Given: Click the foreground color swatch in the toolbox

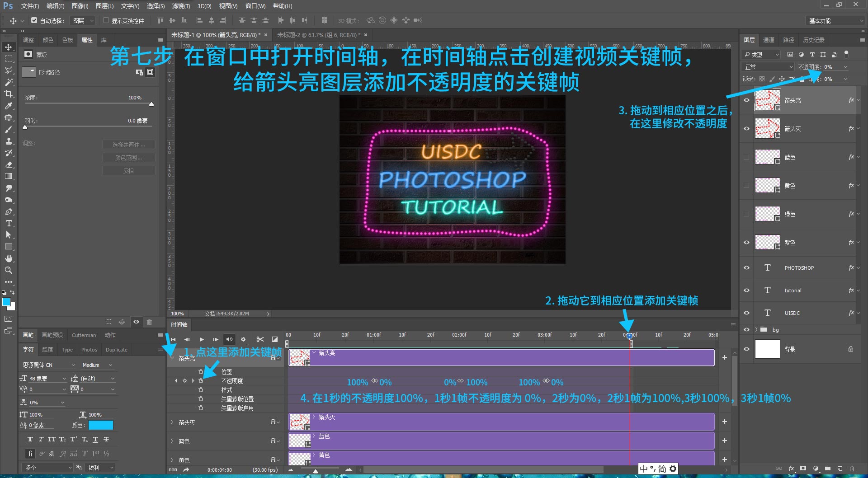Looking at the screenshot, I should (x=6, y=302).
